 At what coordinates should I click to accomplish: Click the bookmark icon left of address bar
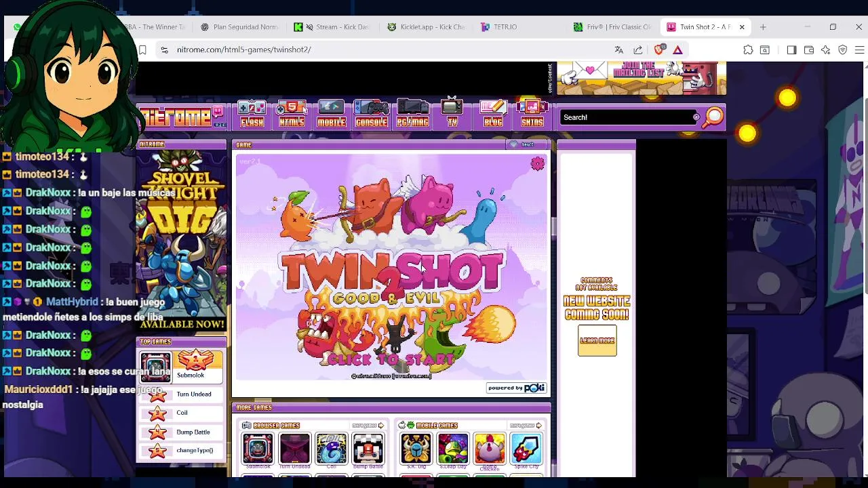[x=142, y=49]
